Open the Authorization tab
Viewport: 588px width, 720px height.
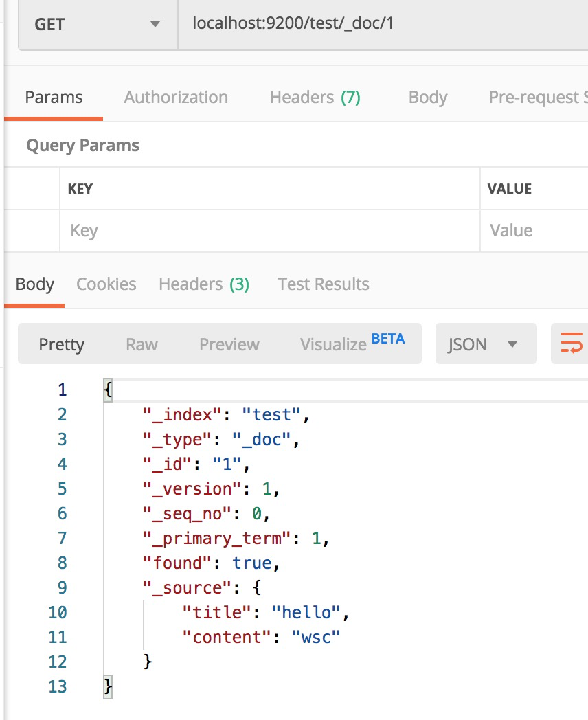click(x=176, y=98)
